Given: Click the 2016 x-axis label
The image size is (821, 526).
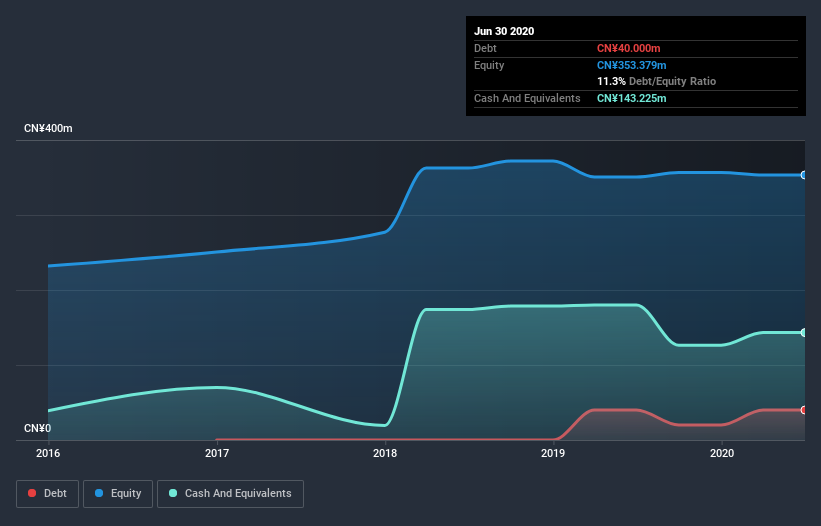Looking at the screenshot, I should point(48,453).
